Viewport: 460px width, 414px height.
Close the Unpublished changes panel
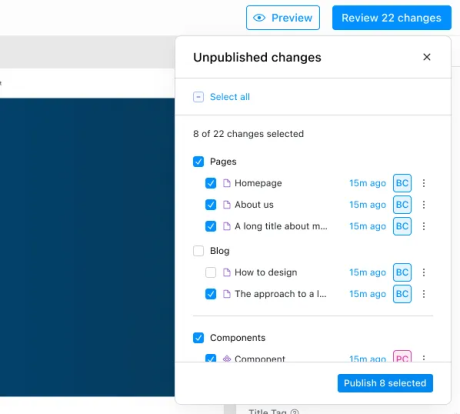pyautogui.click(x=427, y=57)
